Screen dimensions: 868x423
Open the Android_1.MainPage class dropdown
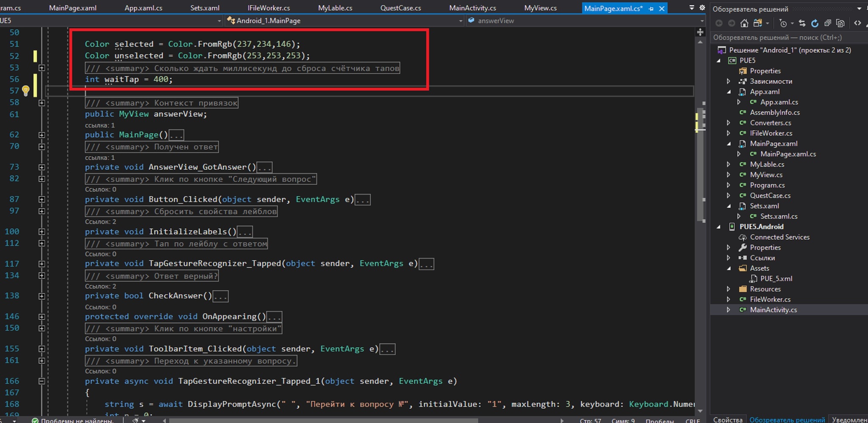point(460,21)
